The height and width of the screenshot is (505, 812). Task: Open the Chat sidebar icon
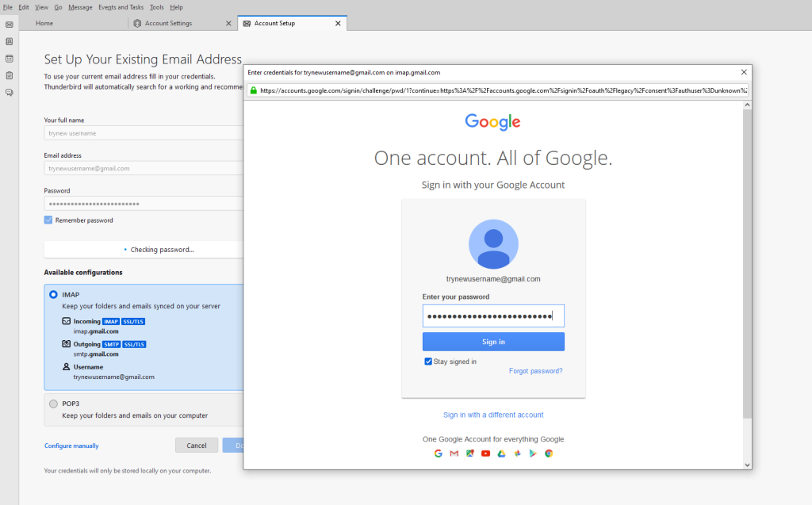tap(10, 93)
